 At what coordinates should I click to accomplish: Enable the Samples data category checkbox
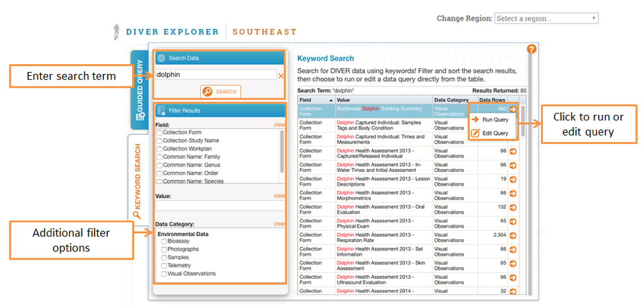164,257
